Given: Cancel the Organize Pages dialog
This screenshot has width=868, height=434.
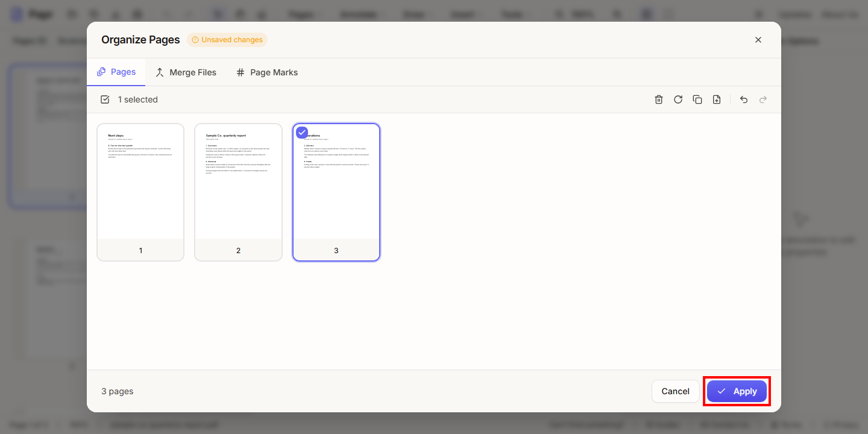Looking at the screenshot, I should click(x=676, y=391).
